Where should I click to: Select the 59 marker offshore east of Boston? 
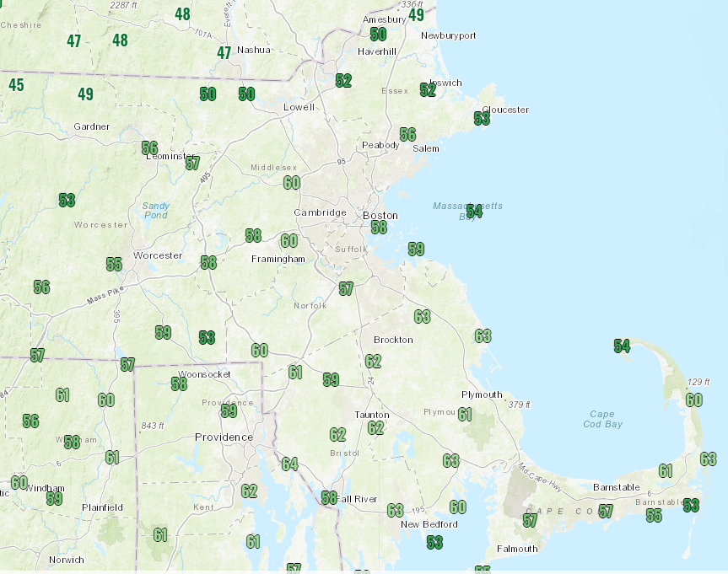pyautogui.click(x=416, y=249)
